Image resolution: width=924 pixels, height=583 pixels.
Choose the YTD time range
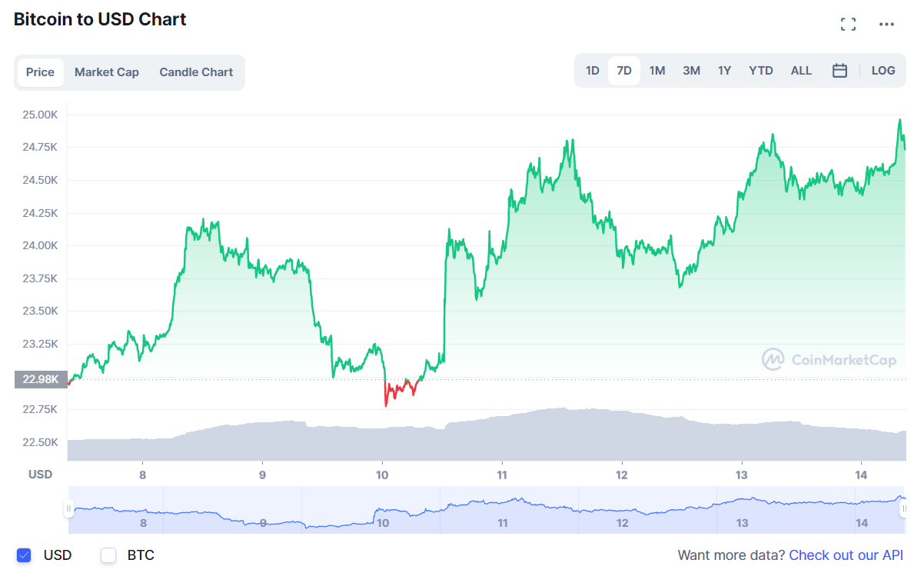760,70
